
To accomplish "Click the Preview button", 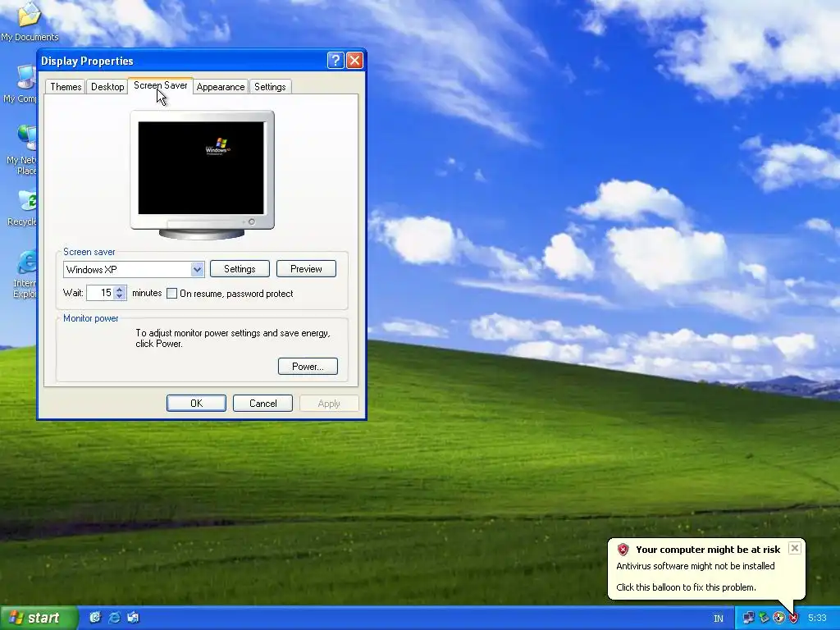I will tap(307, 269).
